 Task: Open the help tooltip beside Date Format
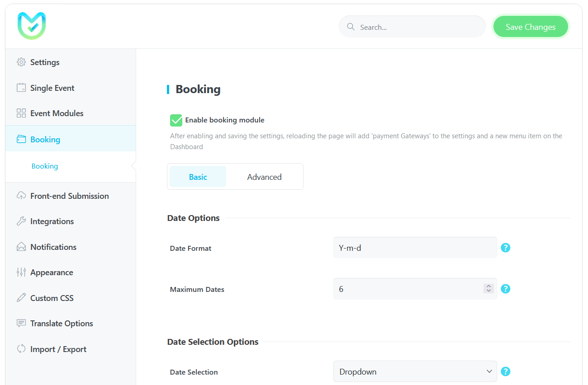[x=506, y=248]
